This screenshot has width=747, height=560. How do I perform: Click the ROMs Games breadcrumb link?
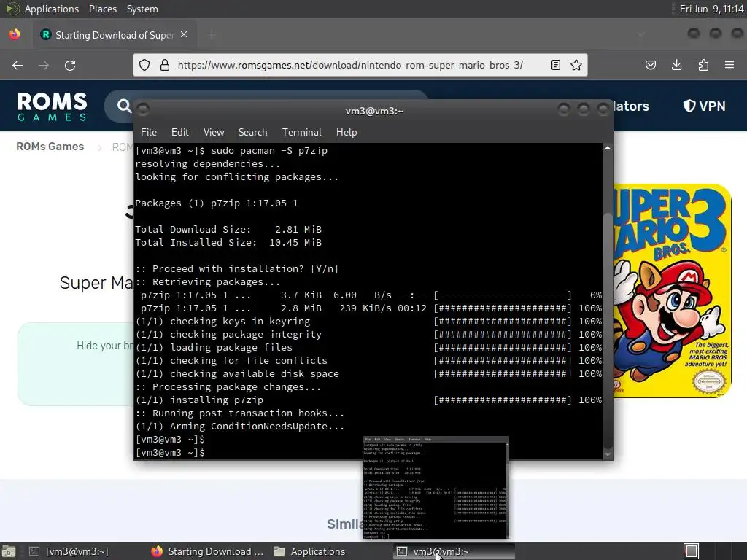coord(50,147)
